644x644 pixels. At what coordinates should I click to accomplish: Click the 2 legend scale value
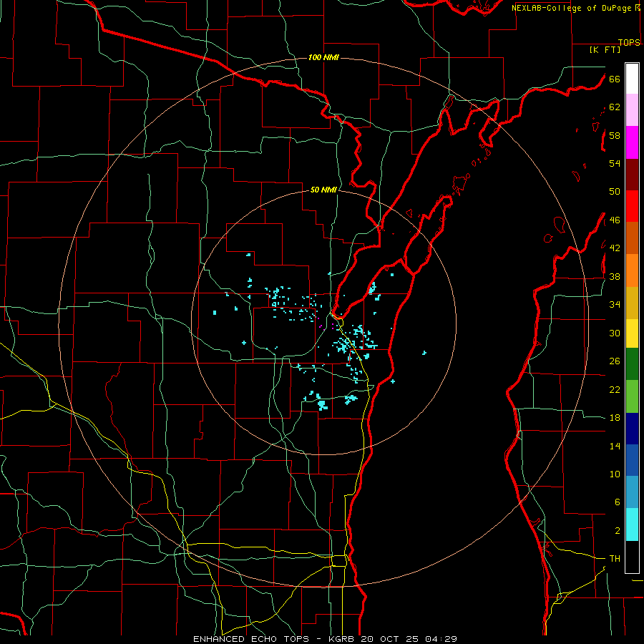[618, 531]
